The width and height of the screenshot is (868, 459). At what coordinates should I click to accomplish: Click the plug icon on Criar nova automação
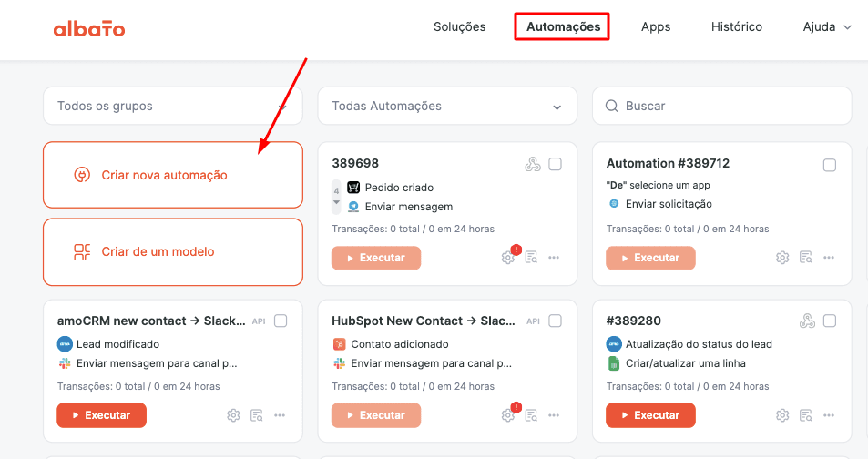click(x=82, y=175)
